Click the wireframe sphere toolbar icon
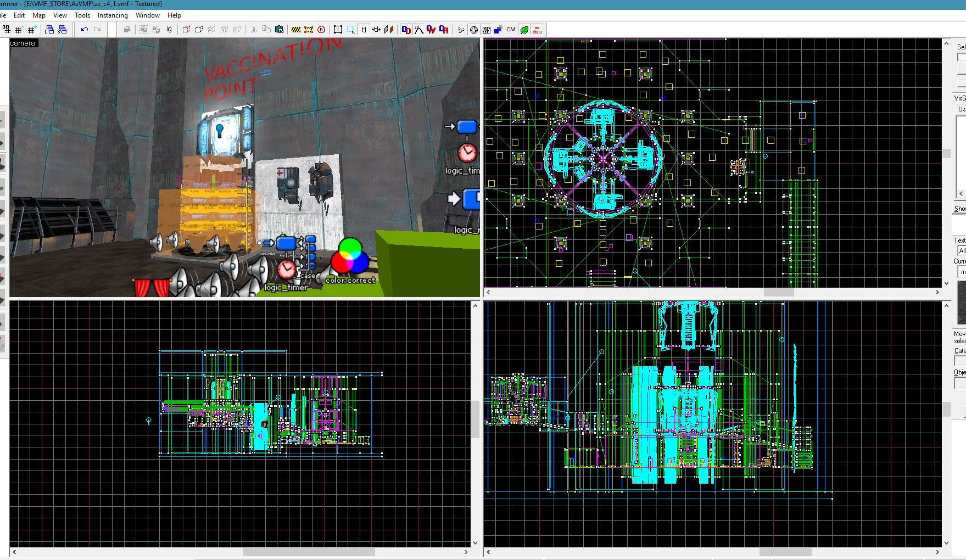Viewport: 966px width, 560px height. pos(473,30)
